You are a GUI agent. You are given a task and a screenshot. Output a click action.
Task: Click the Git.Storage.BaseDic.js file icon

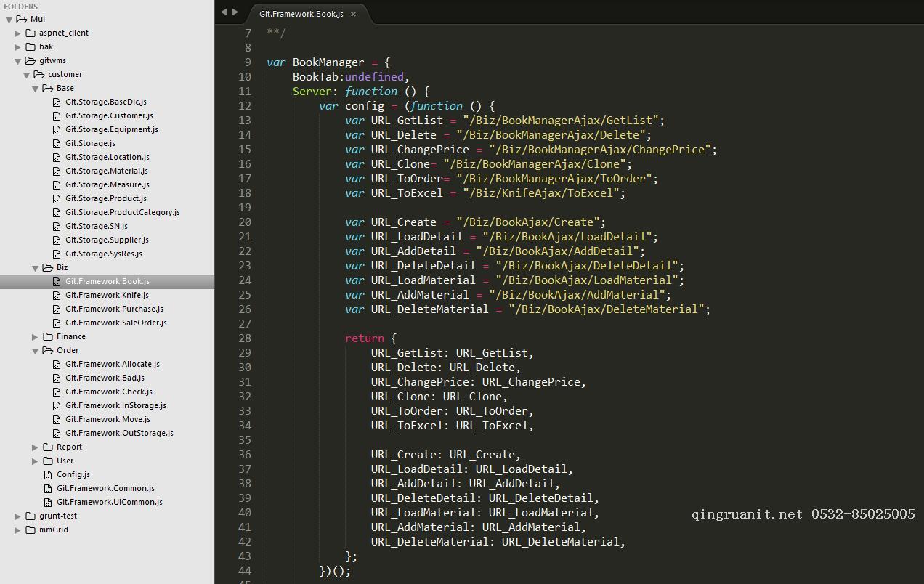pos(57,102)
